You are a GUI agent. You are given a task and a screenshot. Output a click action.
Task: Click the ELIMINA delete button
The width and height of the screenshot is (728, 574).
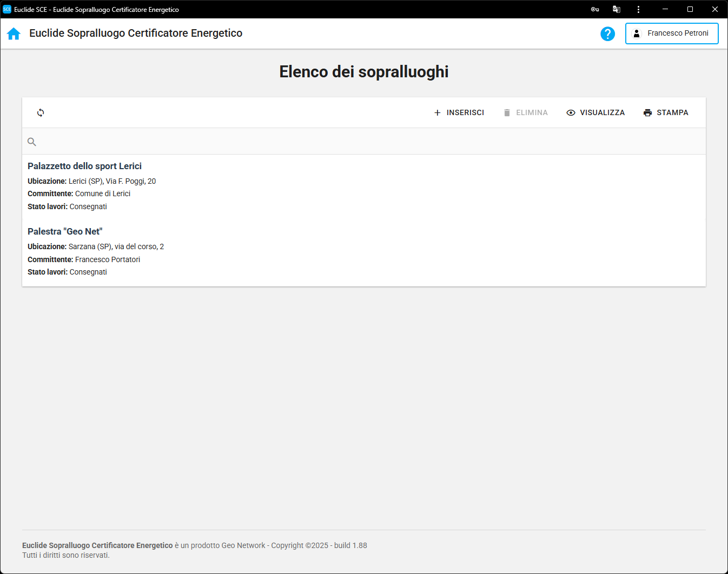pos(525,112)
